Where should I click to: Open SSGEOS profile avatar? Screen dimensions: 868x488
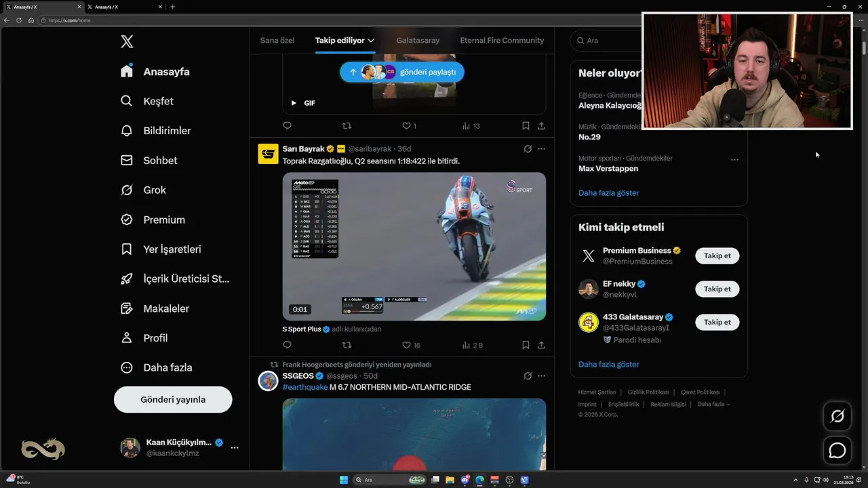pos(268,381)
